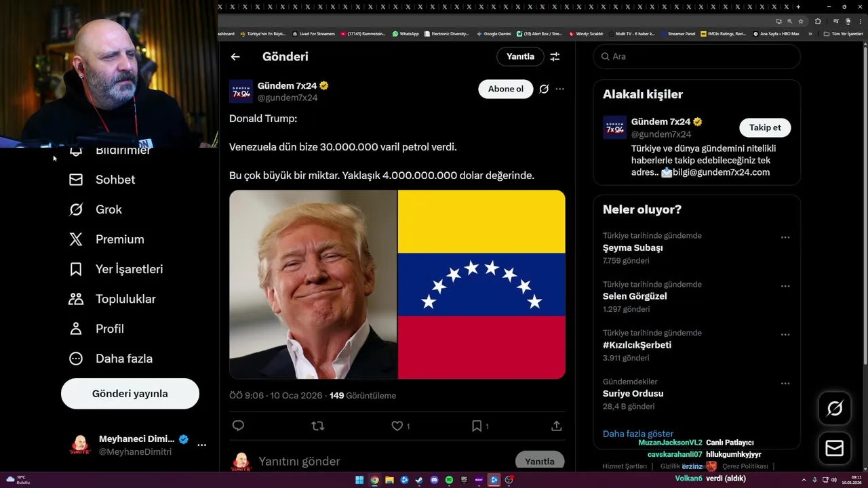Open more options for #KızılcıkŞerbeti trend
Viewport: 868px width, 488px height.
click(x=785, y=335)
